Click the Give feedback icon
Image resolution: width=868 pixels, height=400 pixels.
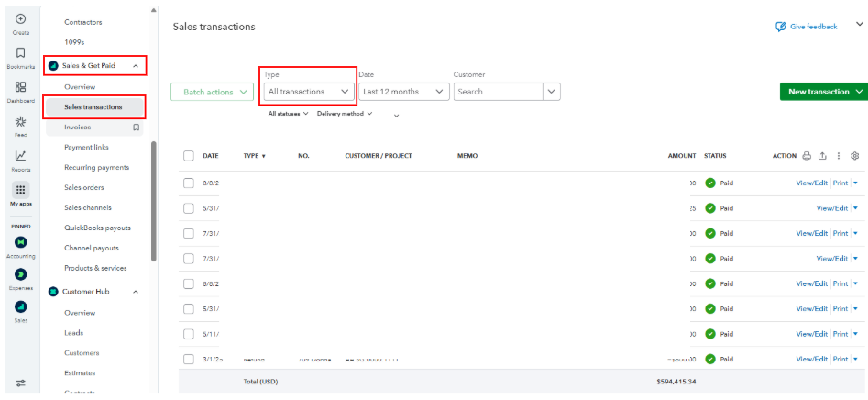(781, 27)
